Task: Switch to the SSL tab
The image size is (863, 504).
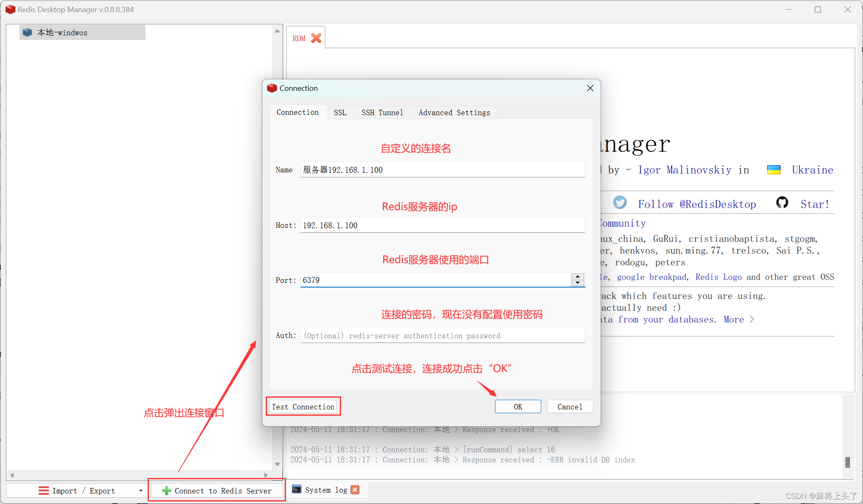Action: coord(340,112)
